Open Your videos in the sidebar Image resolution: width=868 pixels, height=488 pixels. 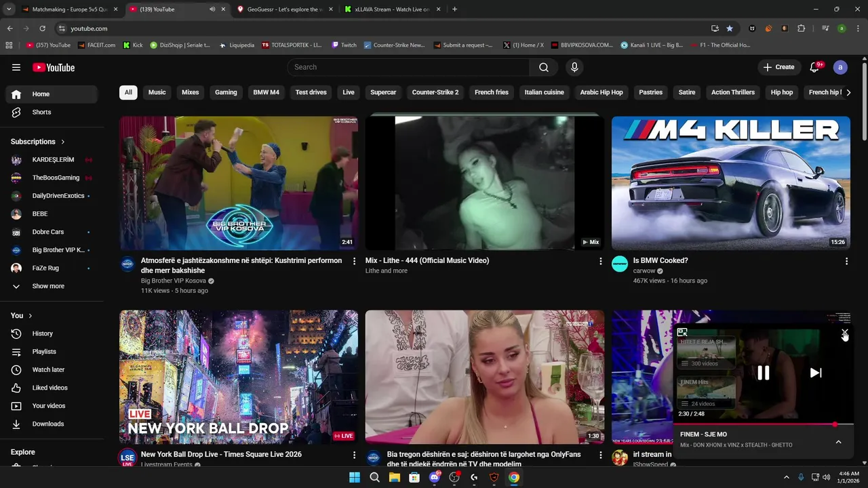tap(52, 406)
